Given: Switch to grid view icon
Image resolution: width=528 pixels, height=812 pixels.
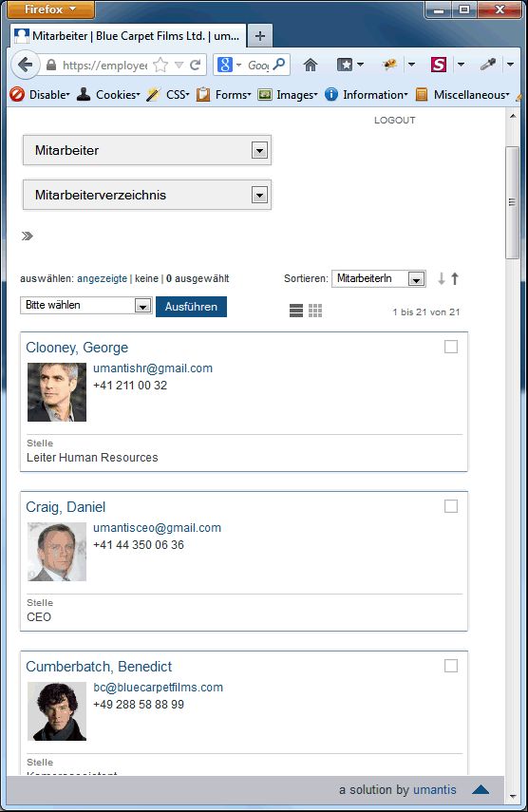Looking at the screenshot, I should point(315,311).
